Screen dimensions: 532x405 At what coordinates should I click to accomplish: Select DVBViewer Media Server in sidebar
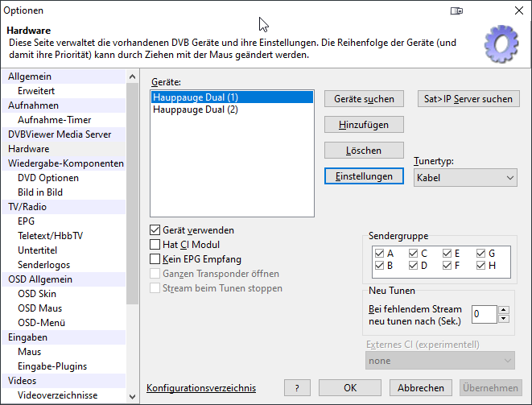pyautogui.click(x=60, y=134)
